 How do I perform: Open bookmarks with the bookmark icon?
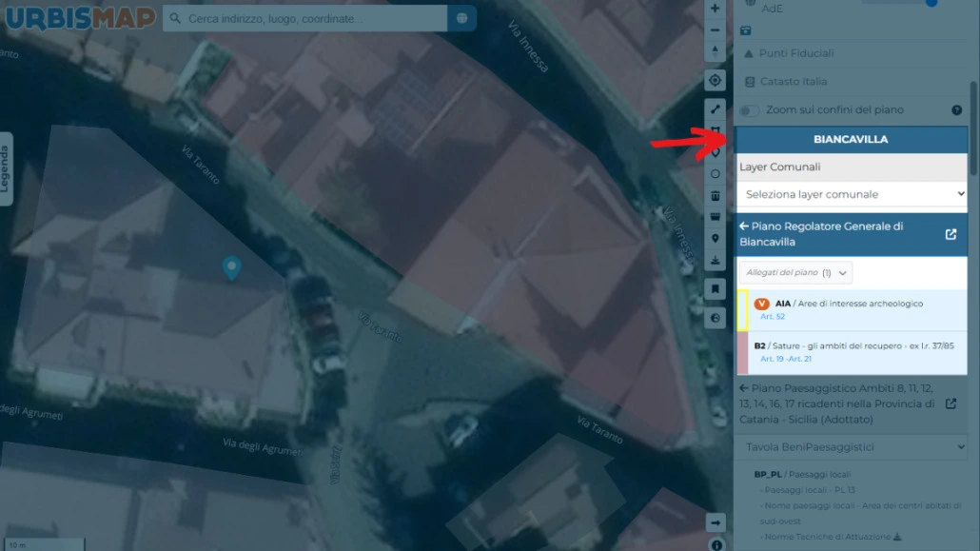[x=715, y=289]
